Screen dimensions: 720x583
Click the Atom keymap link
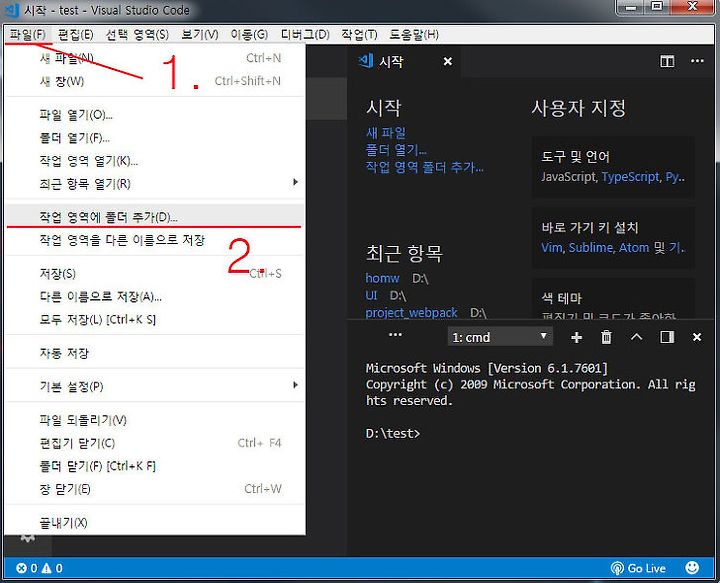634,248
